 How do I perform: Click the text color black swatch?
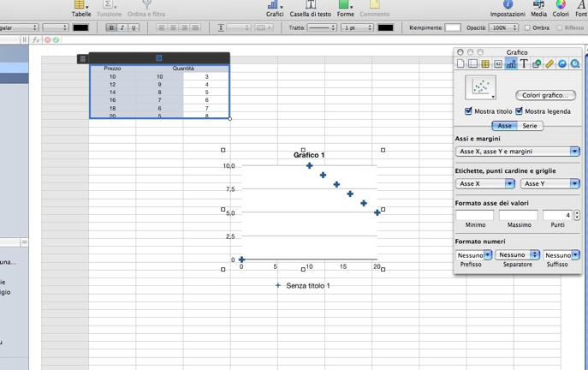pyautogui.click(x=80, y=27)
